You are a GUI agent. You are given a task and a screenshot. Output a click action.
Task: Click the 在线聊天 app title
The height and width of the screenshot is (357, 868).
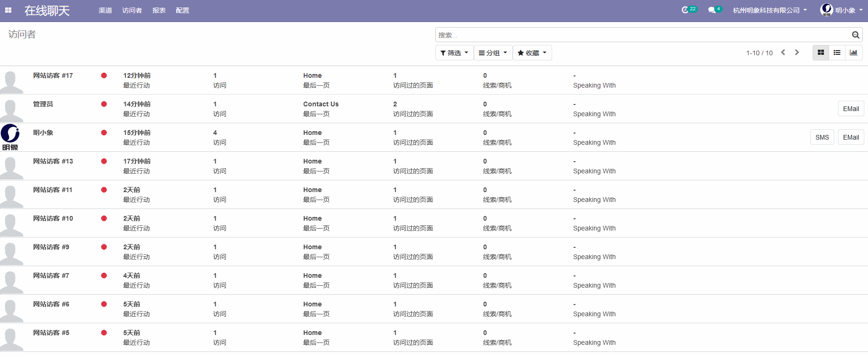click(47, 10)
